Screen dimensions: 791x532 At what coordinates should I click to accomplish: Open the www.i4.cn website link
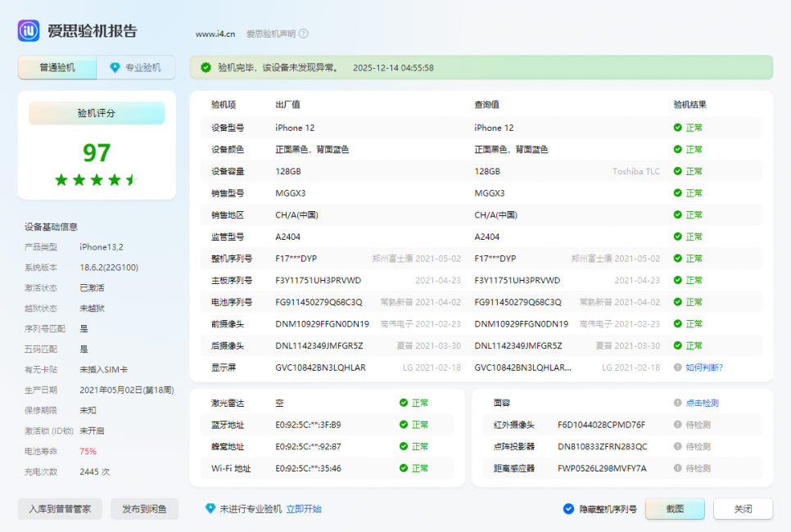(x=215, y=34)
